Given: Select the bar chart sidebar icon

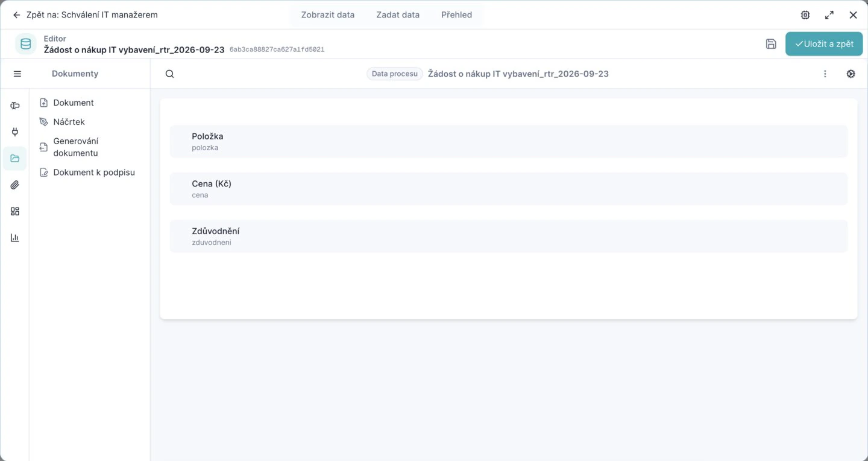Looking at the screenshot, I should [x=15, y=238].
